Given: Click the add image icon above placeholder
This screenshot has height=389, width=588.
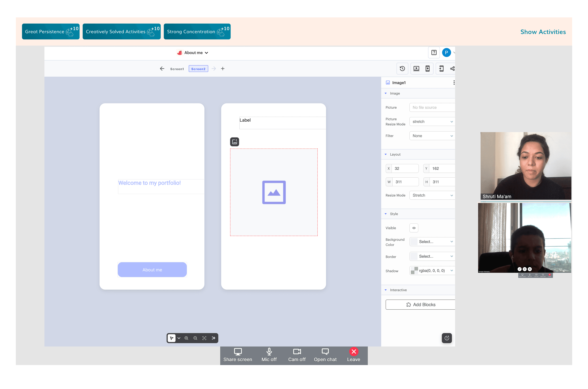Looking at the screenshot, I should click(235, 142).
